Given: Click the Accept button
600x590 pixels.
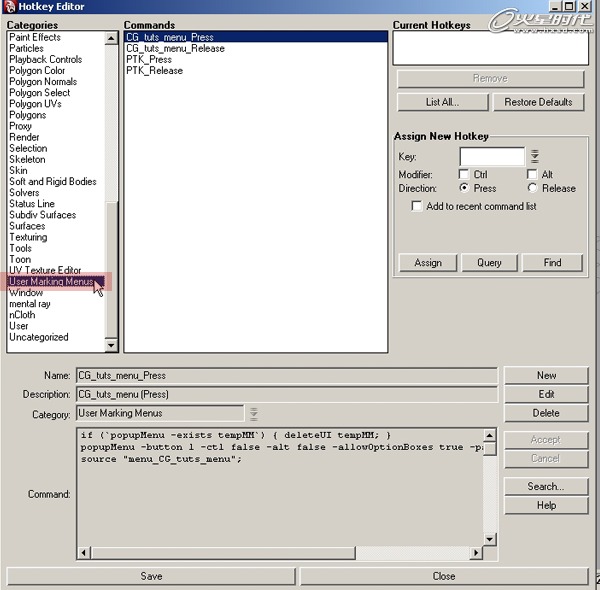Looking at the screenshot, I should point(546,440).
